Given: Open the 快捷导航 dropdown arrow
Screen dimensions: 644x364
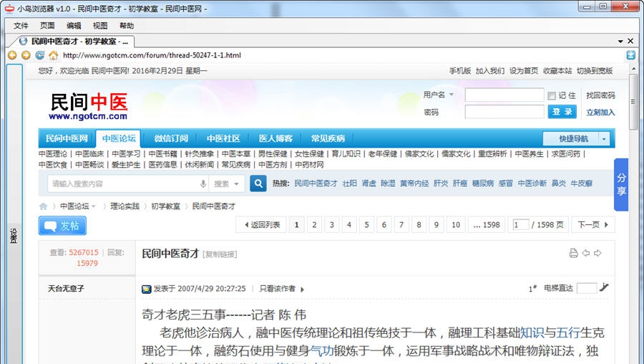Looking at the screenshot, I should 604,139.
